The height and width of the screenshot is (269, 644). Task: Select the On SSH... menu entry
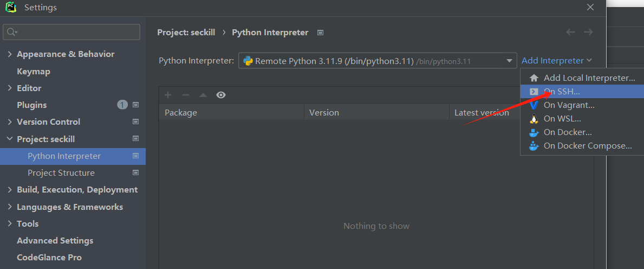point(562,92)
